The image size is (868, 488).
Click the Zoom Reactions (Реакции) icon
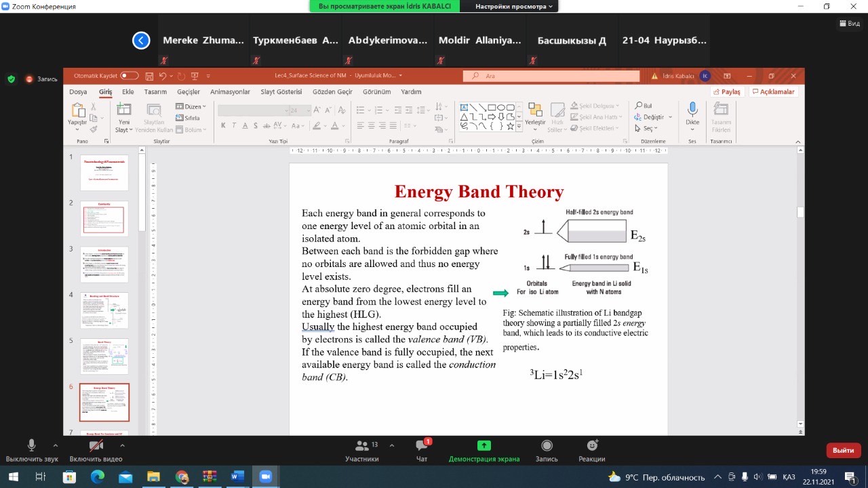click(592, 445)
